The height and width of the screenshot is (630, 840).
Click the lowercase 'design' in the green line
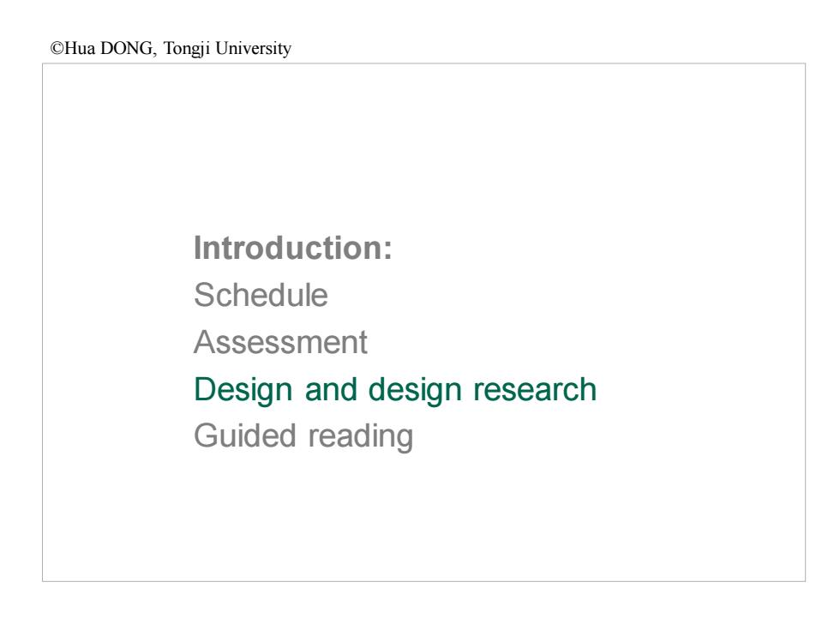point(415,390)
